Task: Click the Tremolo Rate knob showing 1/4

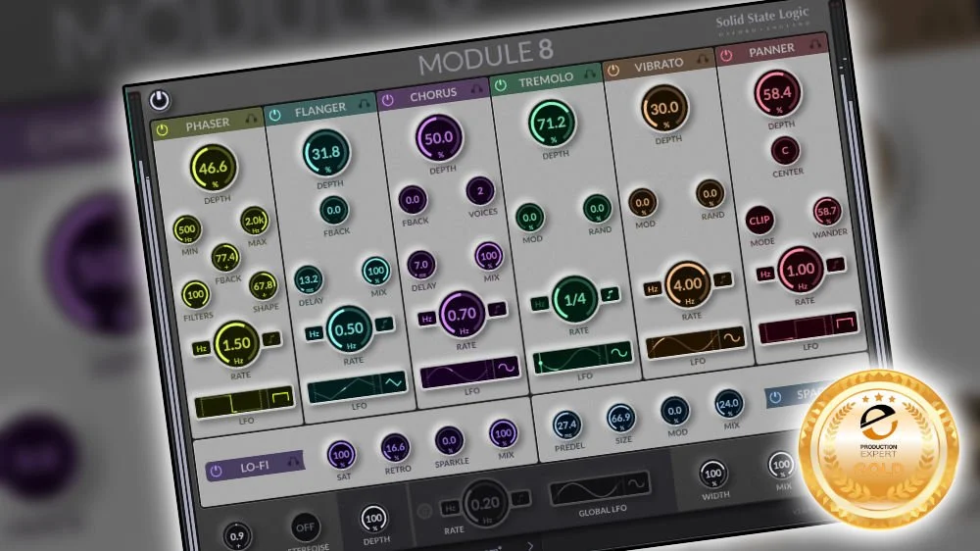Action: (x=574, y=299)
